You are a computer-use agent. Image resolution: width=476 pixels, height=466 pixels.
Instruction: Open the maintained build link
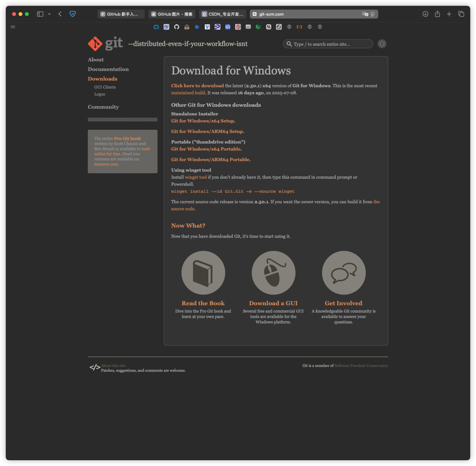[188, 93]
